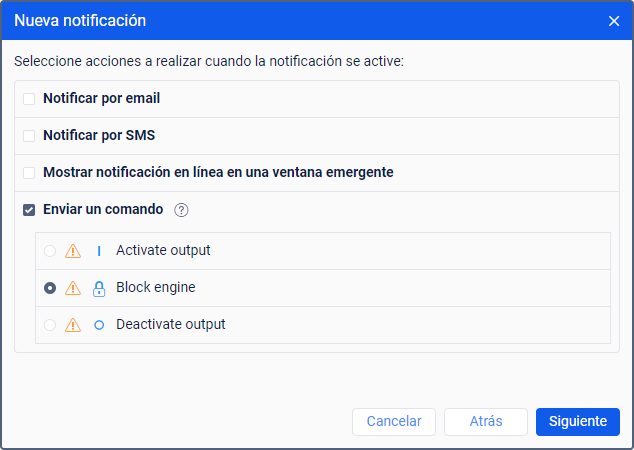Click the Deactivate output command label
This screenshot has height=450, width=634.
coord(170,325)
